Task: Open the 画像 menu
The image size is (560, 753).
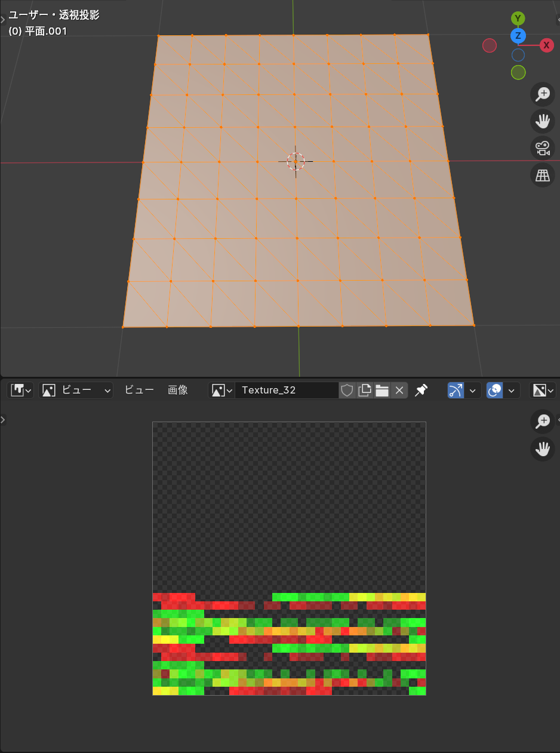Action: pos(178,390)
